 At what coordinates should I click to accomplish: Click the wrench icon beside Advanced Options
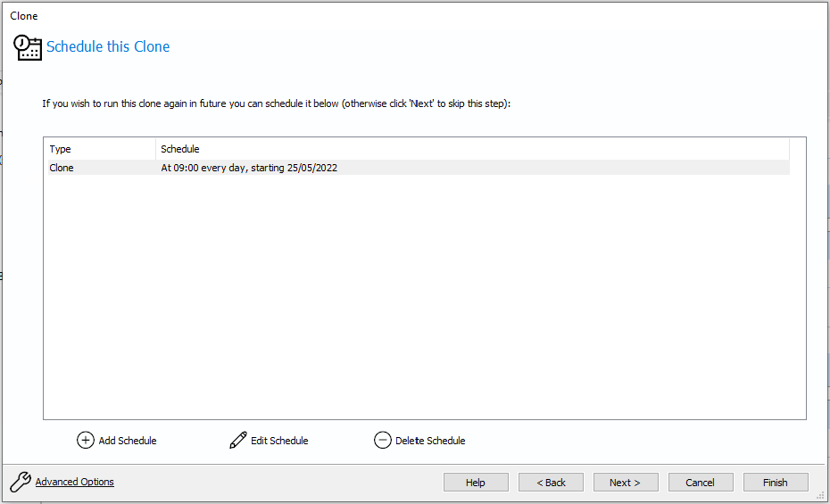pos(21,483)
